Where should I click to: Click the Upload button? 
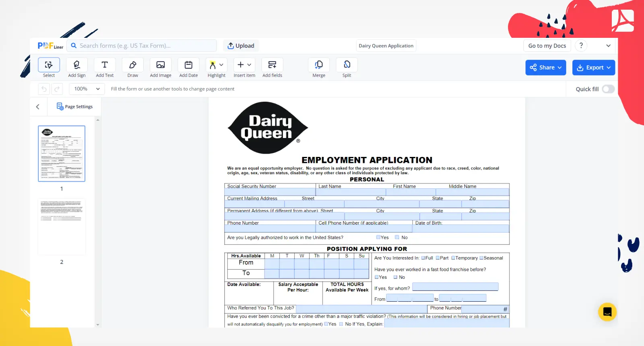(x=241, y=46)
